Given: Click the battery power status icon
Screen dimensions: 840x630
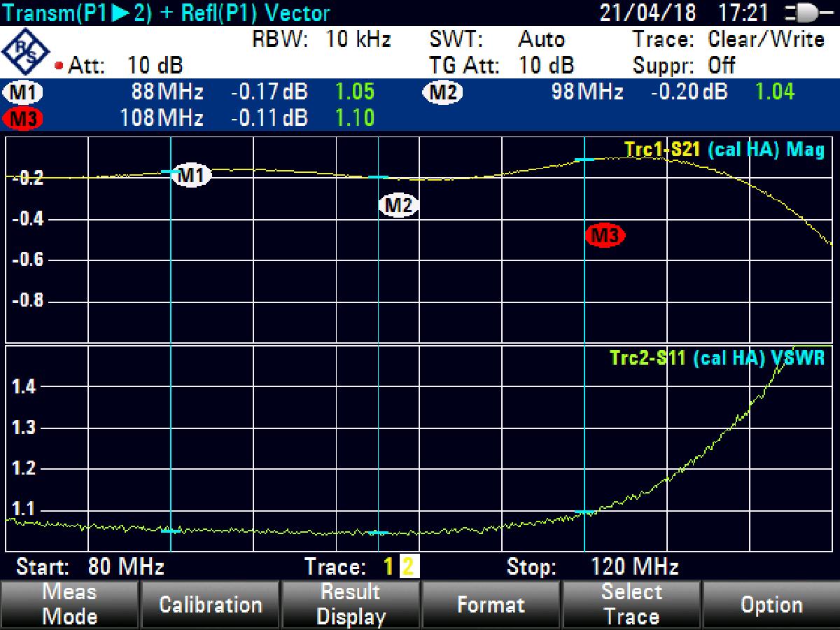Looking at the screenshot, I should point(808,13).
